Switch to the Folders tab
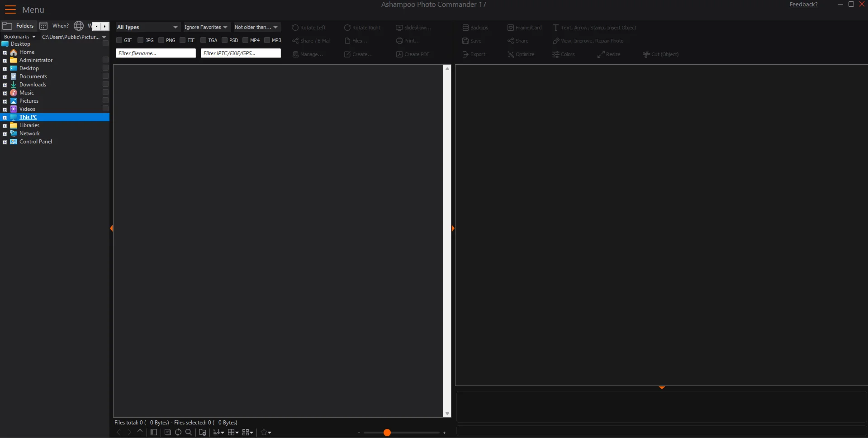 (x=19, y=26)
